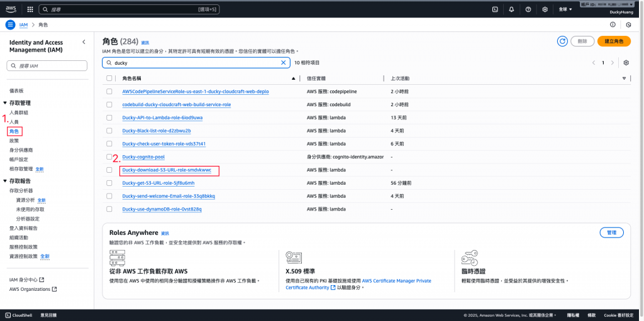Image resolution: width=644 pixels, height=321 pixels.
Task: Open 服務控制政策 in sidebar
Action: 24,247
